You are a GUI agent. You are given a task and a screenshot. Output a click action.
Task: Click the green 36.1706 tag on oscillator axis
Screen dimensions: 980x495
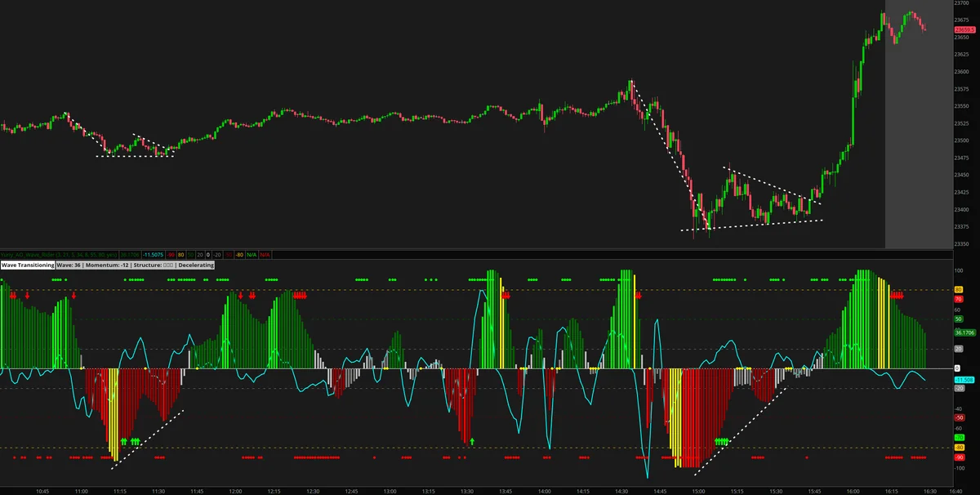[x=964, y=332]
